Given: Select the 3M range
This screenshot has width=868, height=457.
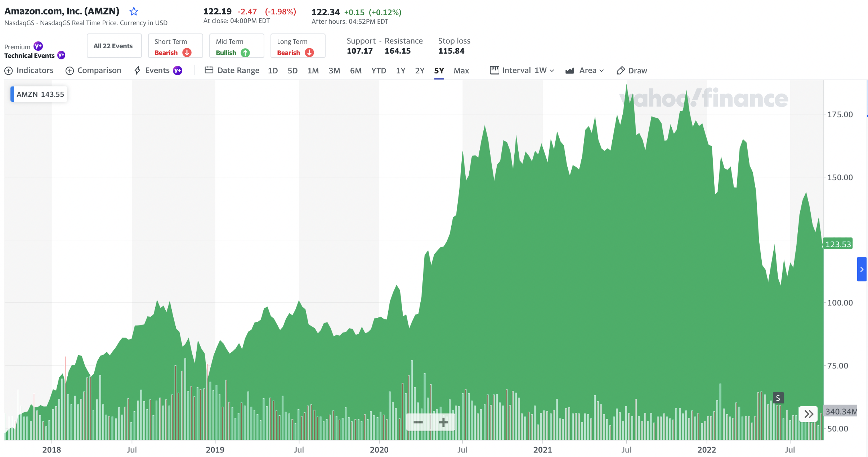Looking at the screenshot, I should (334, 71).
